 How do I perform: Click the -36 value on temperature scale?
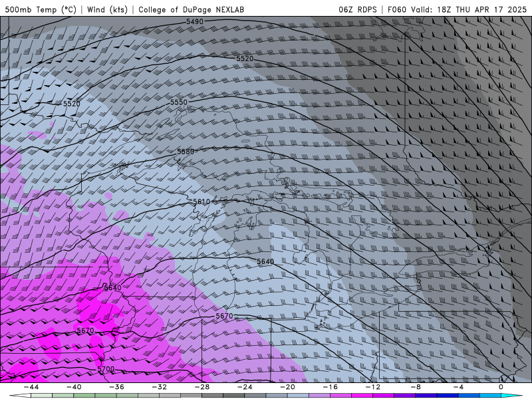117,387
